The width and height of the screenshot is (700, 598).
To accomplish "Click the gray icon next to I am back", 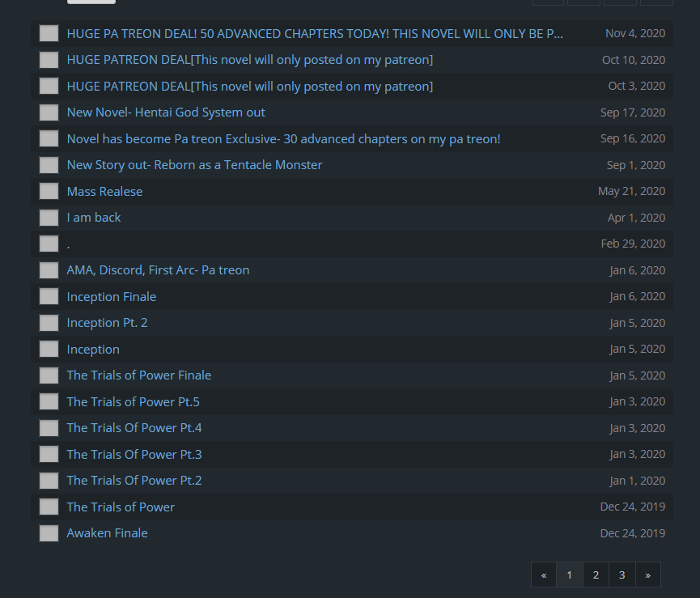I will click(x=49, y=218).
